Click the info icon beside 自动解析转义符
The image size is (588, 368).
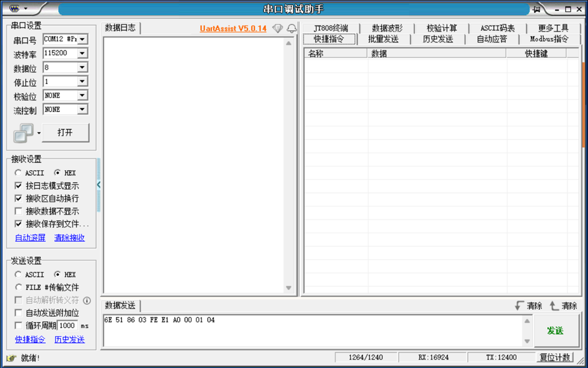point(87,300)
